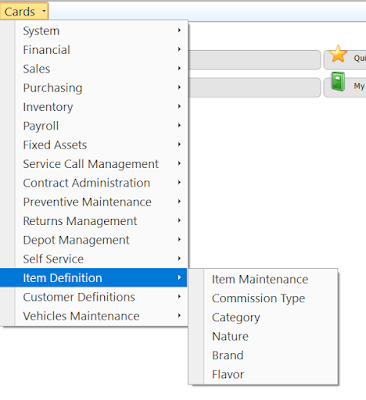Open the Fixed Assets submenu

(94, 145)
